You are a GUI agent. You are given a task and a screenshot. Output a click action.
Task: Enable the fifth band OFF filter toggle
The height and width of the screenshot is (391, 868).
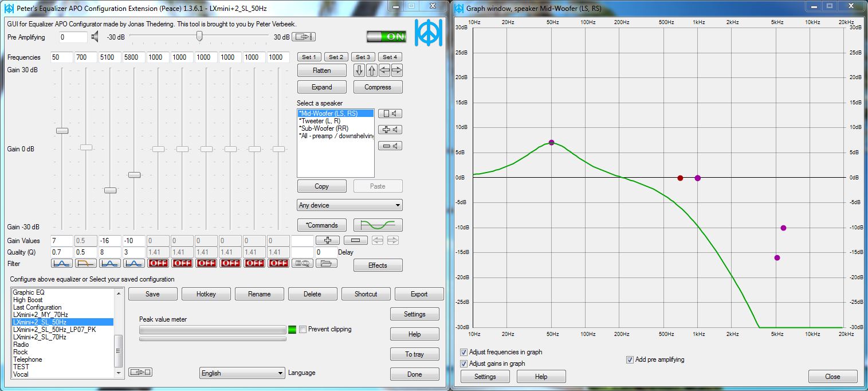pos(158,264)
